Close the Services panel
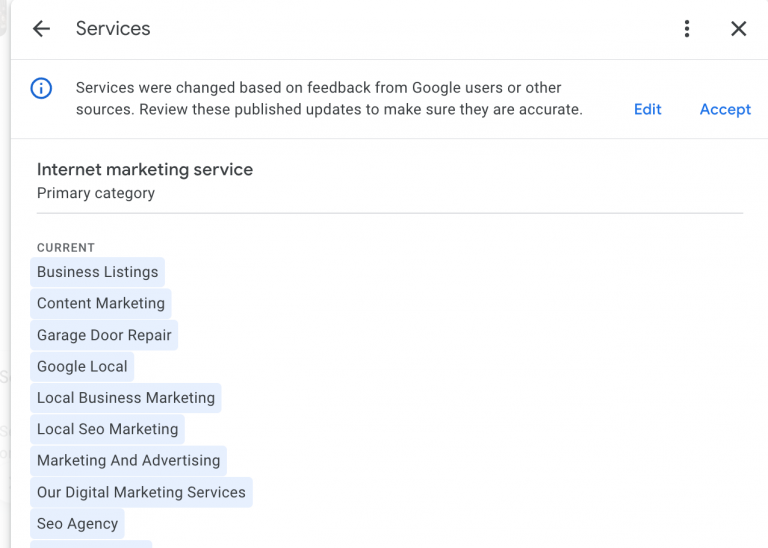 click(x=739, y=29)
